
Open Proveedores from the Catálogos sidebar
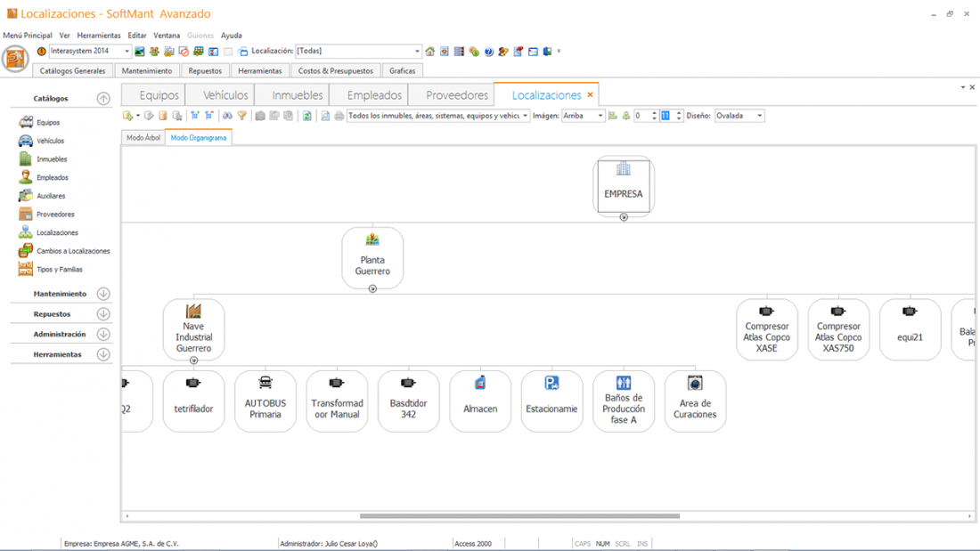(x=54, y=215)
